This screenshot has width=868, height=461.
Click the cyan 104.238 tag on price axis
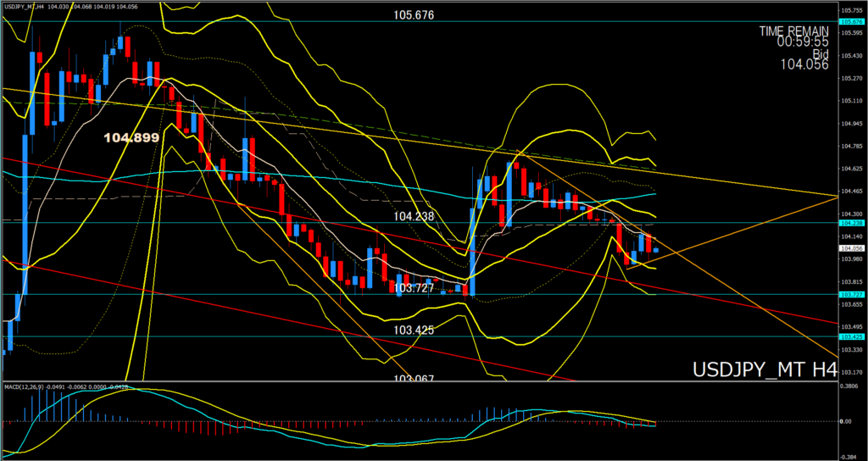(x=850, y=223)
